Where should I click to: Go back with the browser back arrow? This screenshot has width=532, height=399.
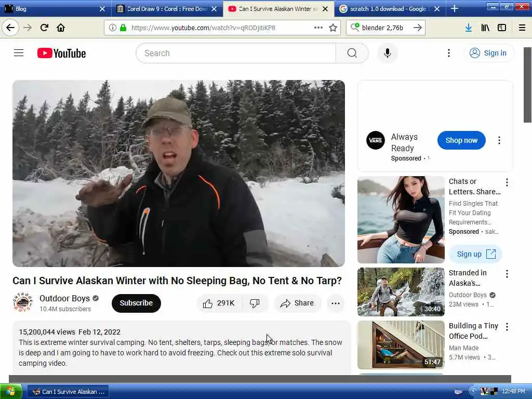tap(10, 28)
